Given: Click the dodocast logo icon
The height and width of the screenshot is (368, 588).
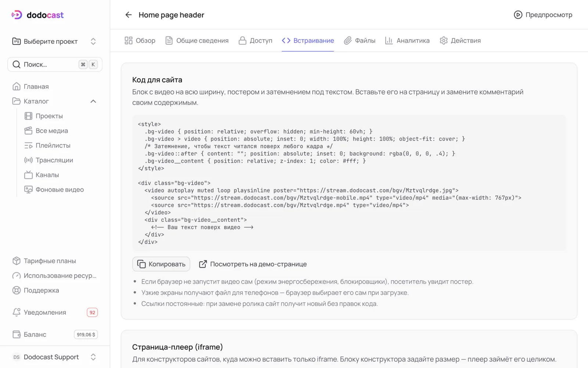Looking at the screenshot, I should pos(17,15).
